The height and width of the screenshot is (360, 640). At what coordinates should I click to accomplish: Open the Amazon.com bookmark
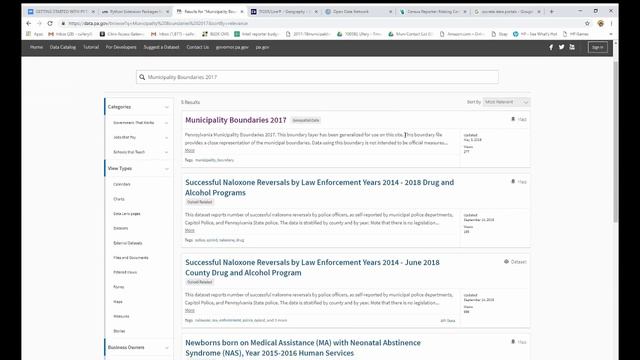pos(462,34)
